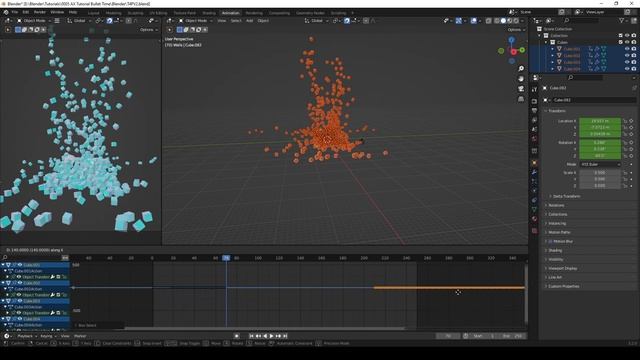The height and width of the screenshot is (360, 640).
Task: Open Global orientation dropdown in main viewport
Action: 316,20
